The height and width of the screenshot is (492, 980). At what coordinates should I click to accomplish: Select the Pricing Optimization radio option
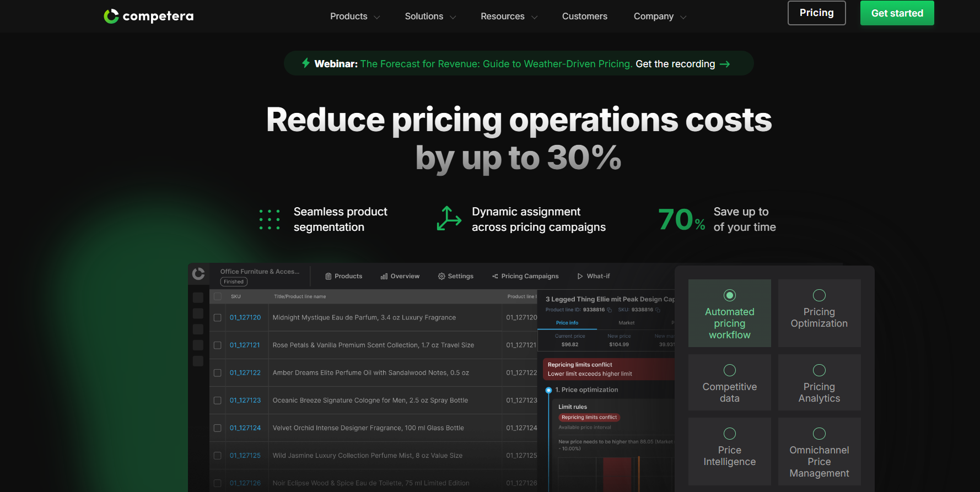click(819, 296)
